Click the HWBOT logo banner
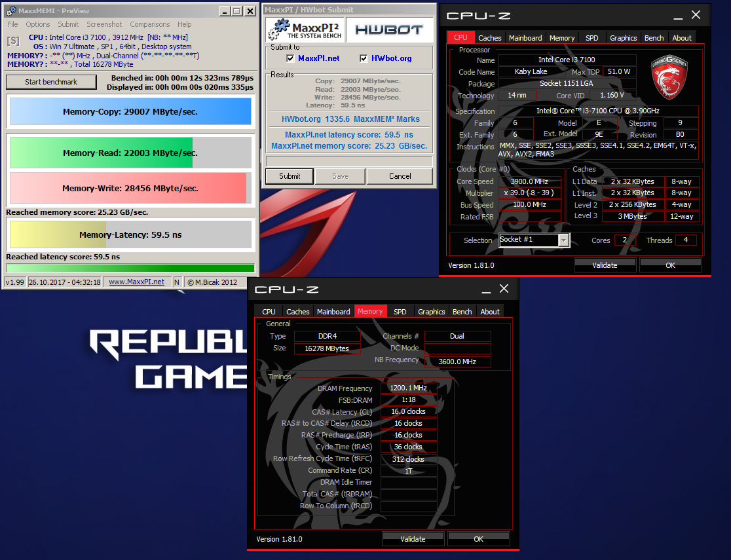731x560 pixels. click(389, 30)
